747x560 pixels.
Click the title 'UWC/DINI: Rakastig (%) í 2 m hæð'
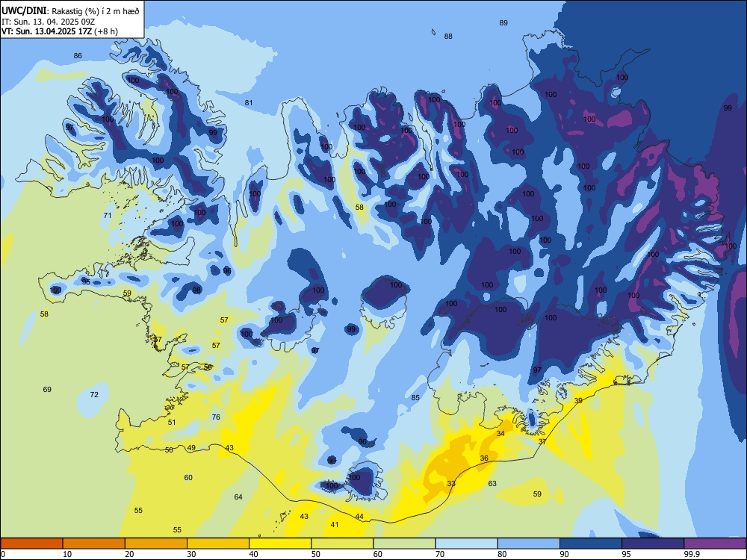(70, 10)
